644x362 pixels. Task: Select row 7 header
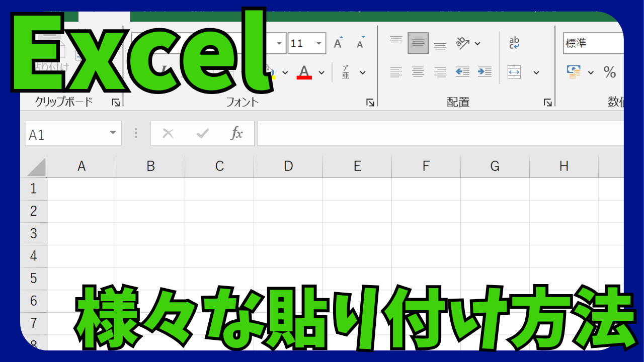tap(34, 323)
